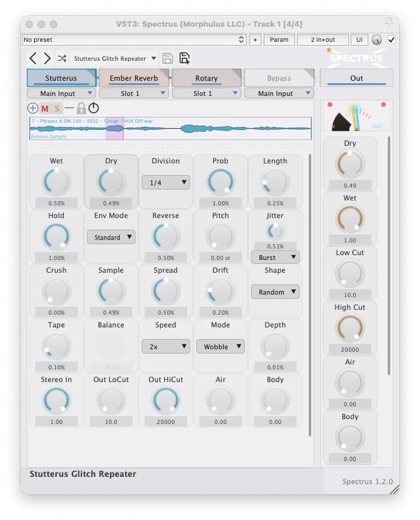Click the module parameters vertical scrollbar
420x520 pixels.
310,295
